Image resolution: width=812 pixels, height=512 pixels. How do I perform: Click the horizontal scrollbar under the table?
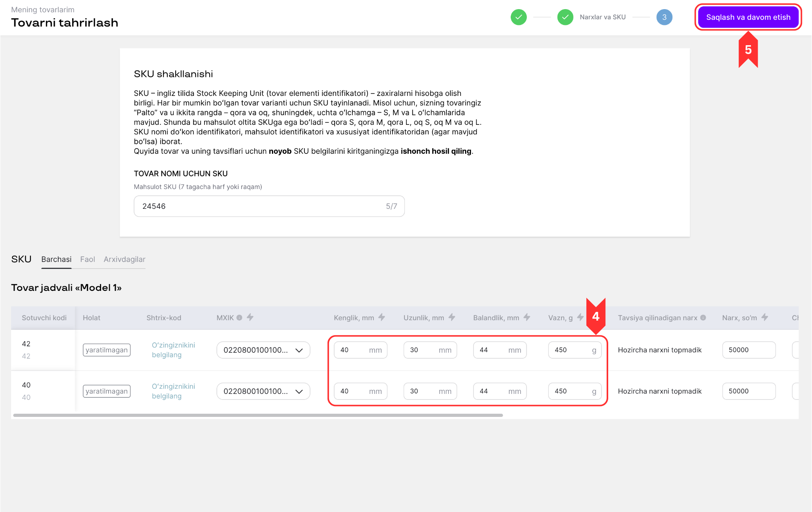tap(258, 415)
